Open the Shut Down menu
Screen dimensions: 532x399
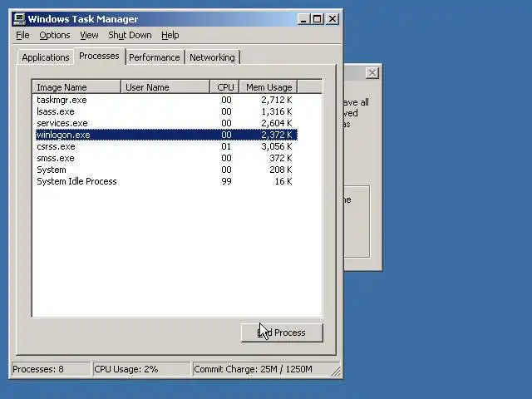130,35
